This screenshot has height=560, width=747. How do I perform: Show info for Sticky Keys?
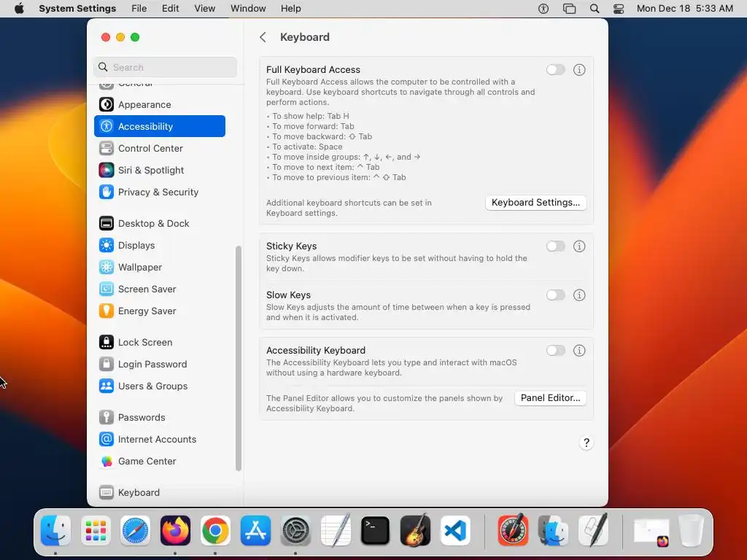(x=578, y=246)
